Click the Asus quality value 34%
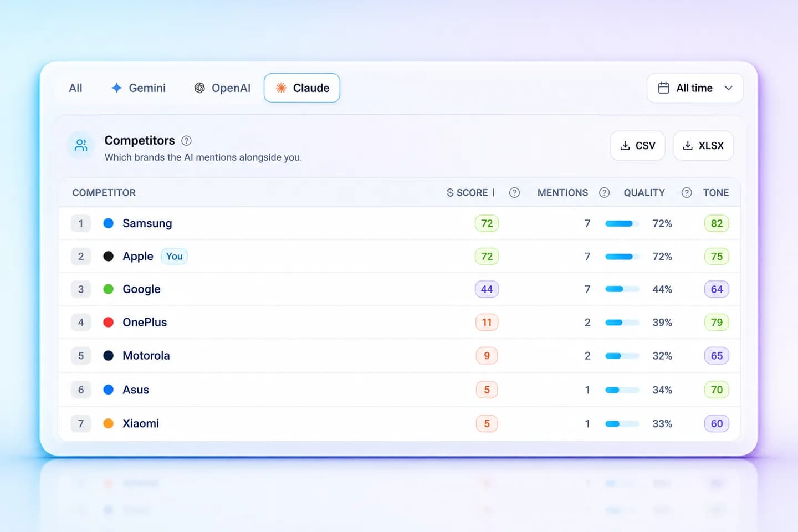This screenshot has height=532, width=798. (662, 390)
